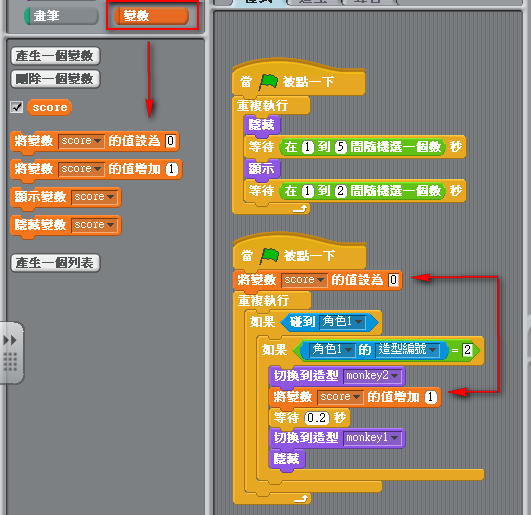
Task: Click the purple 隱藏 block in the first script
Action: (x=261, y=125)
